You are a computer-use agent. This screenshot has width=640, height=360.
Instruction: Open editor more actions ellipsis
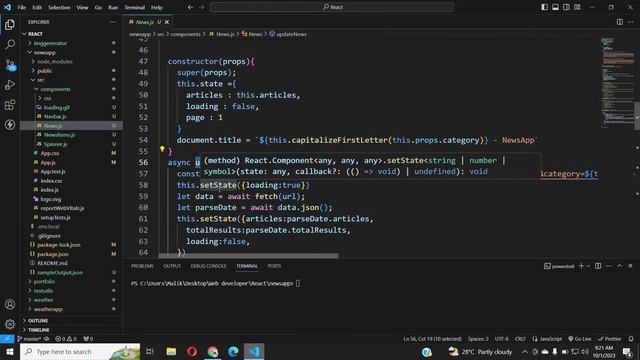[631, 22]
